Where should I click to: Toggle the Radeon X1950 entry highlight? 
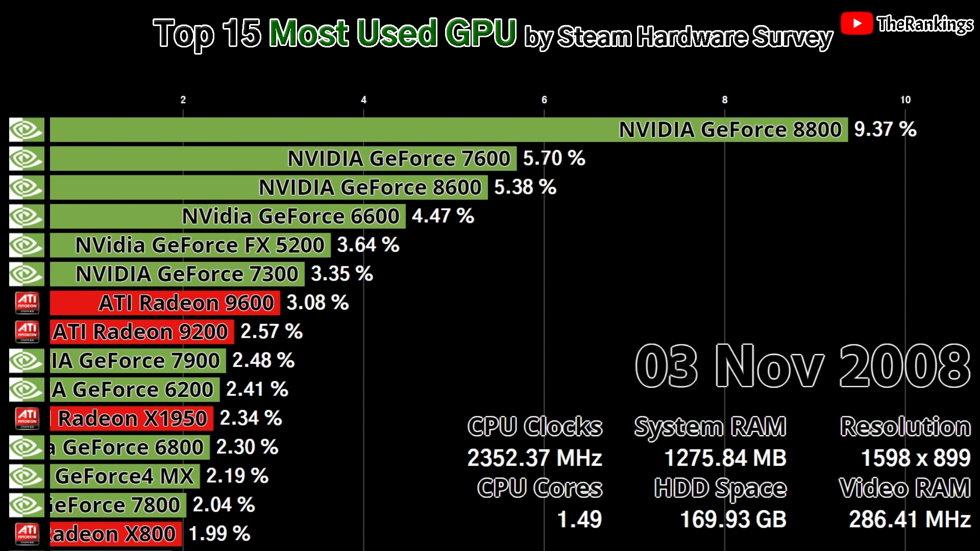click(133, 418)
